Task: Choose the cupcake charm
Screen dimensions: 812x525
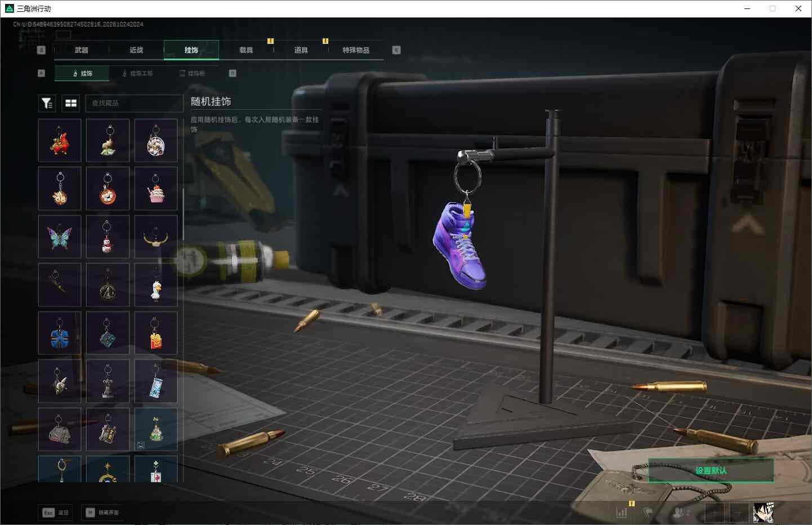Action: pos(156,188)
